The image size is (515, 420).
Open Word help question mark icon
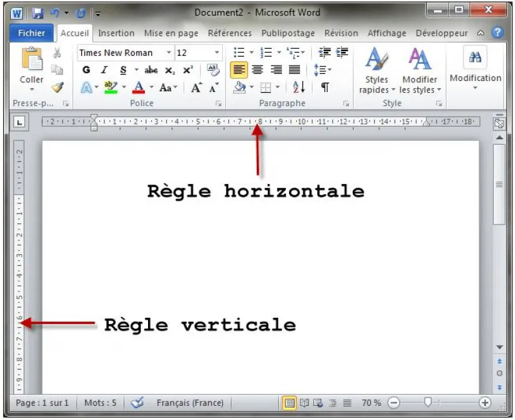(x=498, y=33)
